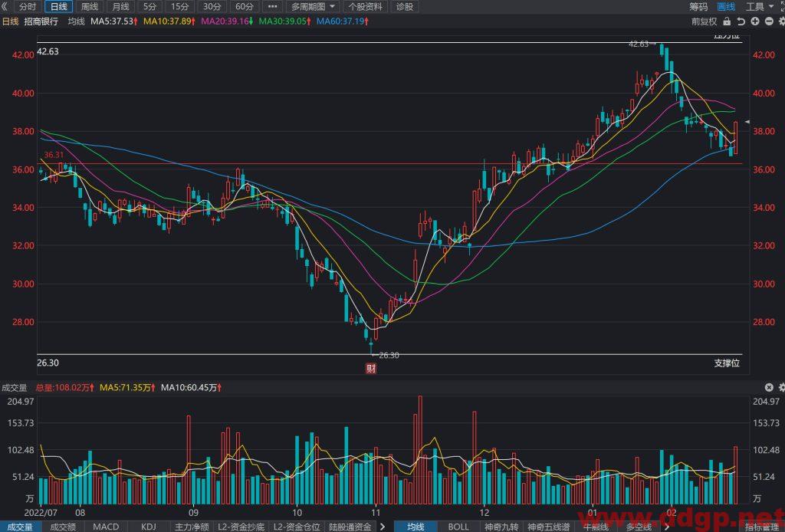Select the 日线 daily chart tab
The width and height of the screenshot is (785, 532).
(58, 6)
